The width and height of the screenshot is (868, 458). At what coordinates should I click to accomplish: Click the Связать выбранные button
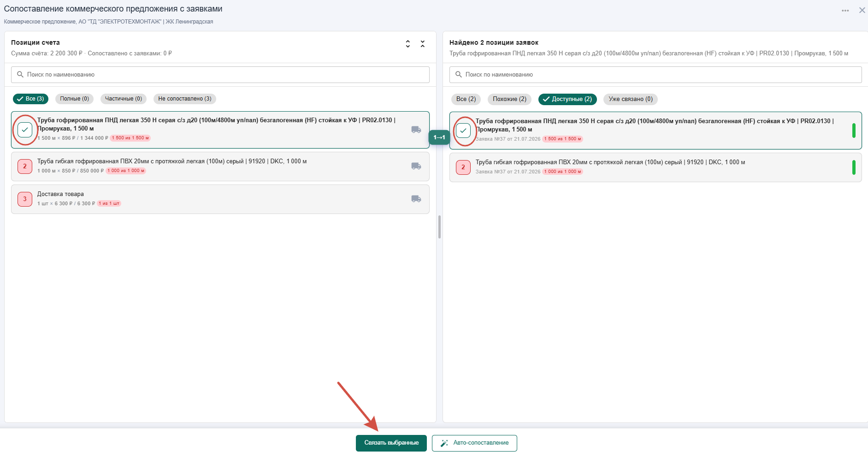(391, 443)
